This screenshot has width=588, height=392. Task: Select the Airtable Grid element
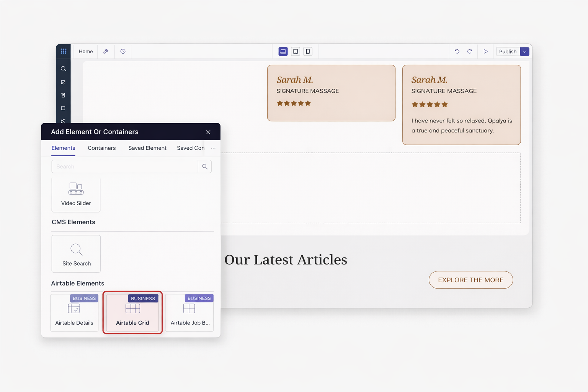132,312
